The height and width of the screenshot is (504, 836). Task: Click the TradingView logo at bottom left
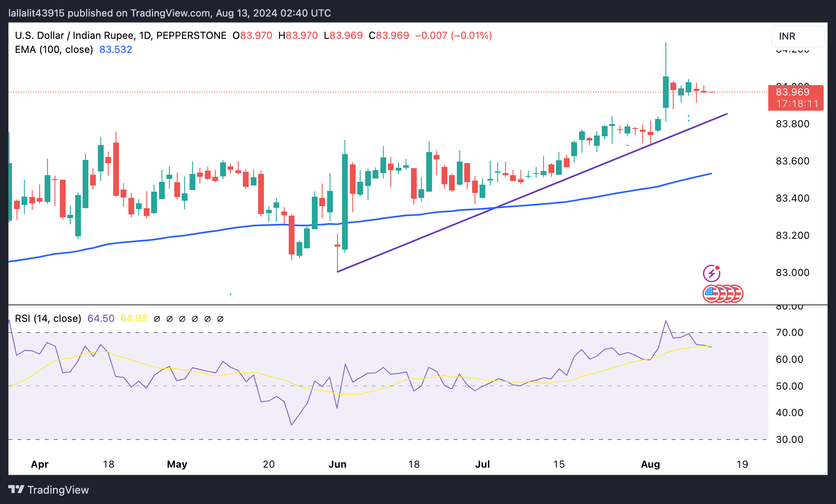pos(49,490)
